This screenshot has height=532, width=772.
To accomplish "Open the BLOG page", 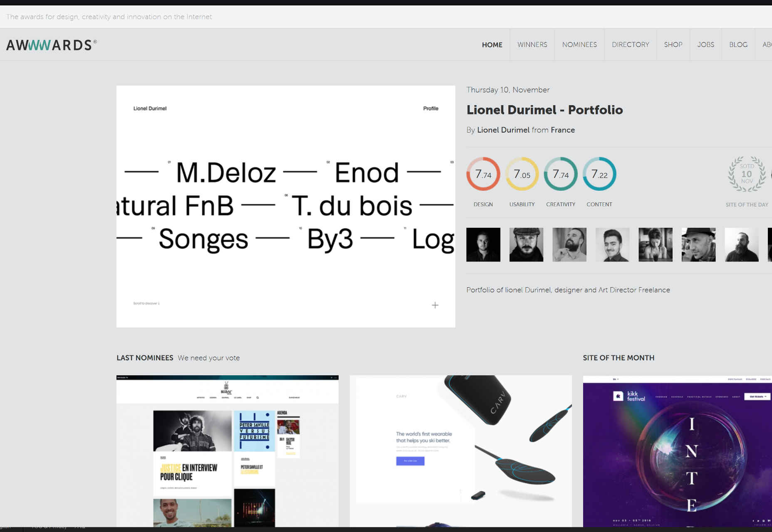I will point(738,45).
